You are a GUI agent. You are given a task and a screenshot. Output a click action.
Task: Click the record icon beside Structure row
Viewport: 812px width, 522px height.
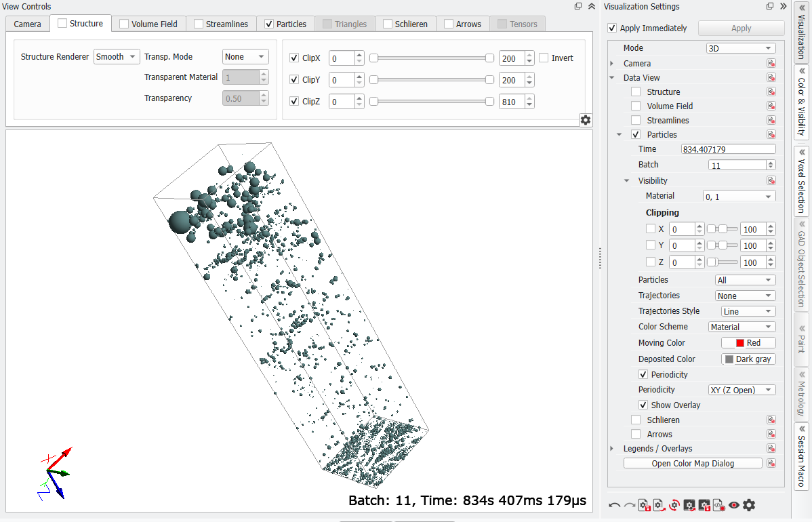click(x=771, y=92)
